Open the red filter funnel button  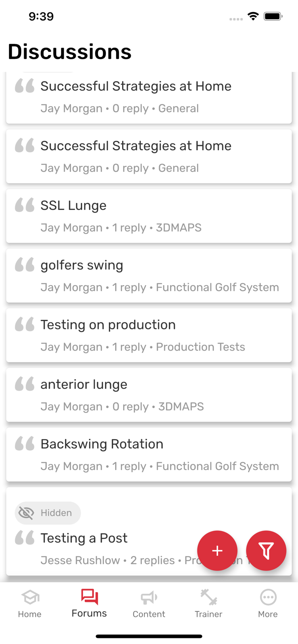pos(266,550)
